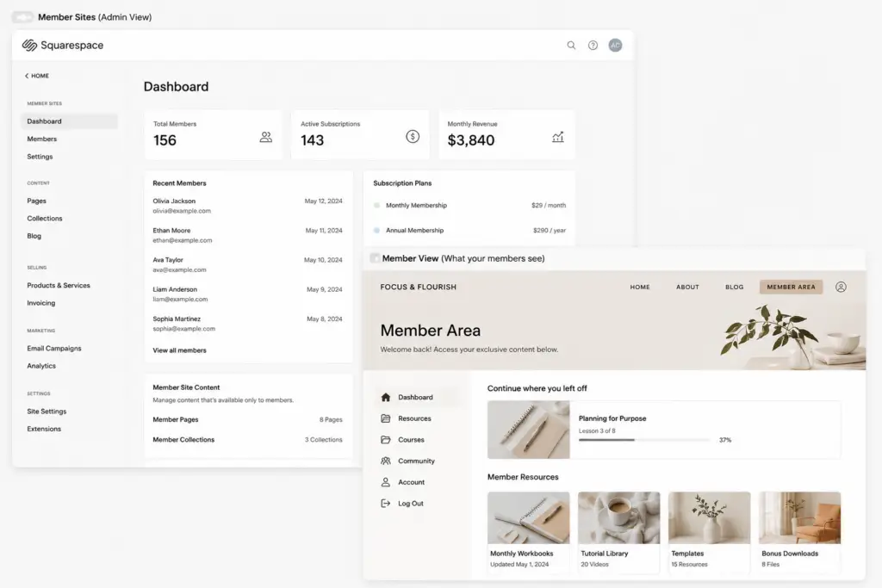
Task: Select the Sophia Martinez member row
Action: tap(247, 324)
